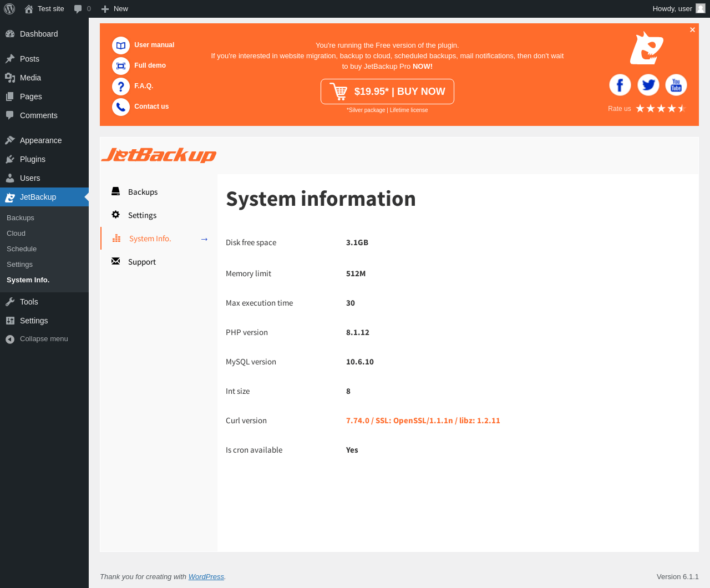Open the YouTube channel icon
710x588 pixels.
676,85
